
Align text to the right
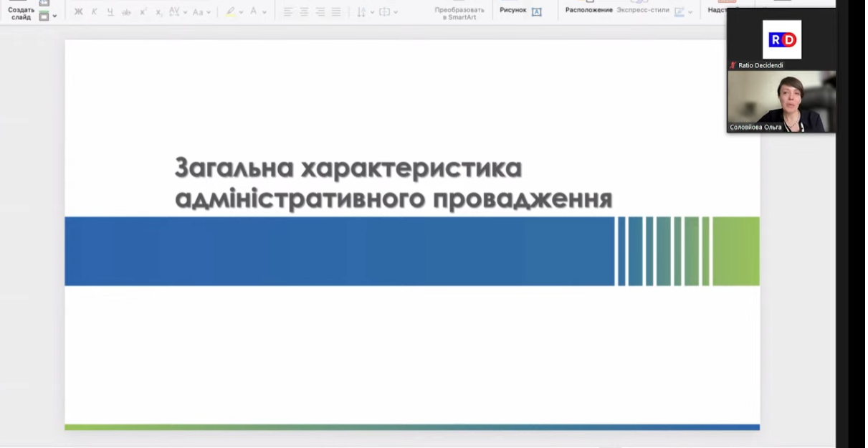(320, 12)
